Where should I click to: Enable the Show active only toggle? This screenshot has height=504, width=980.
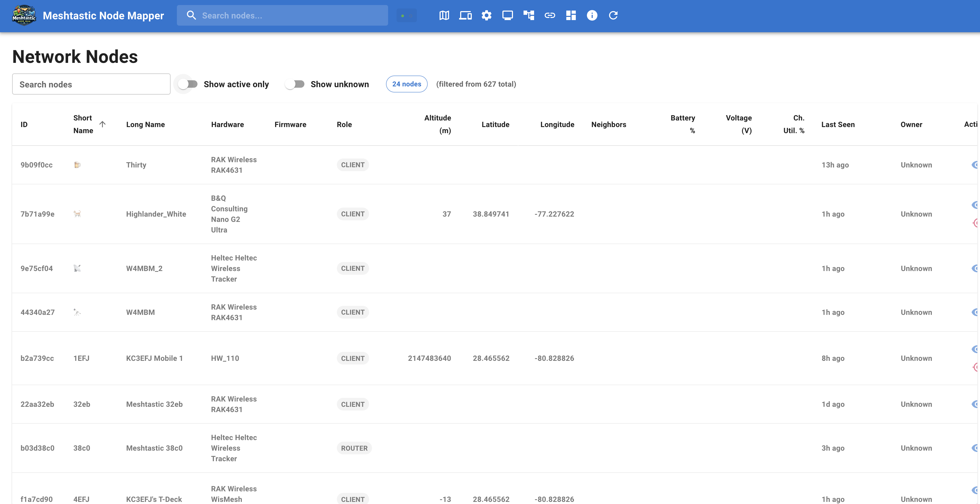tap(187, 84)
